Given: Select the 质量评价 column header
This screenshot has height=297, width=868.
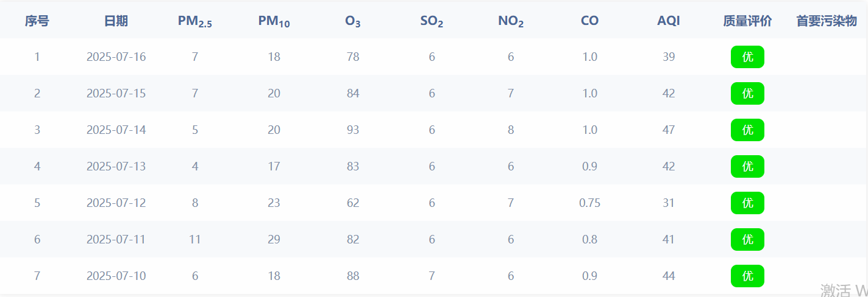Looking at the screenshot, I should click(747, 21).
